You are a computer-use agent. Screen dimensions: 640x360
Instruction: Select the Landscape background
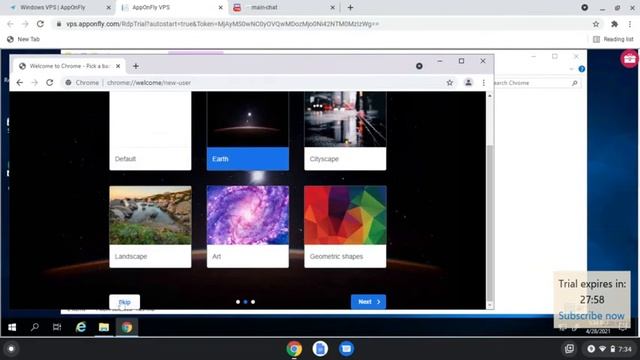[x=150, y=227]
